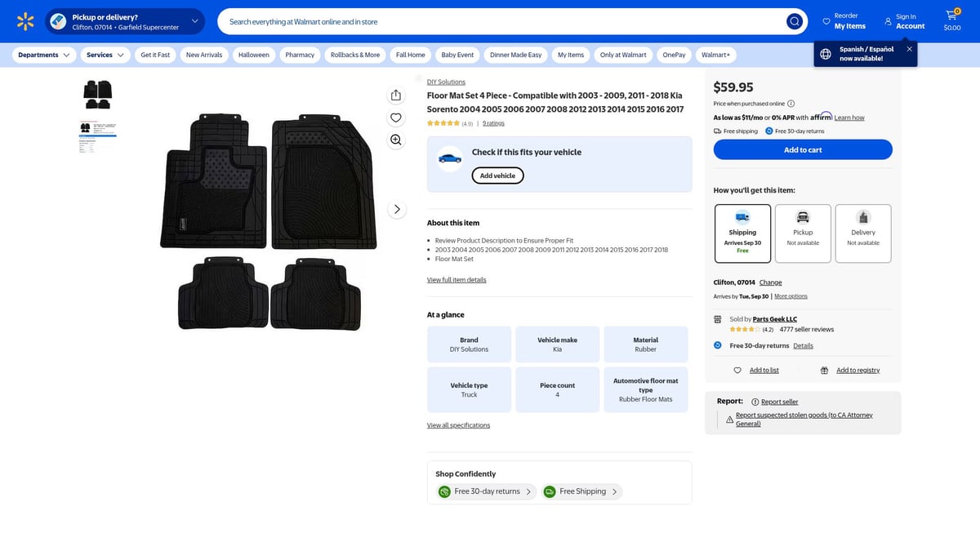Open the My Items tab

(x=571, y=55)
